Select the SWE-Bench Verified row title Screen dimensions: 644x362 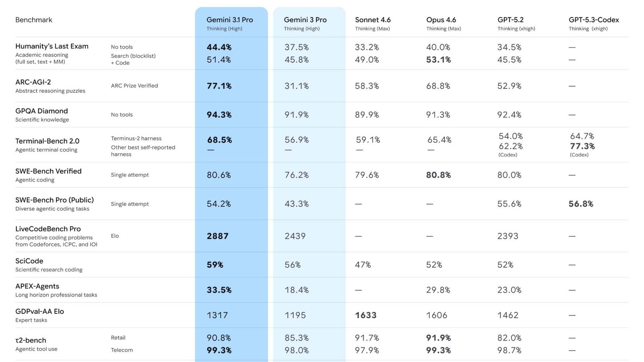(48, 171)
